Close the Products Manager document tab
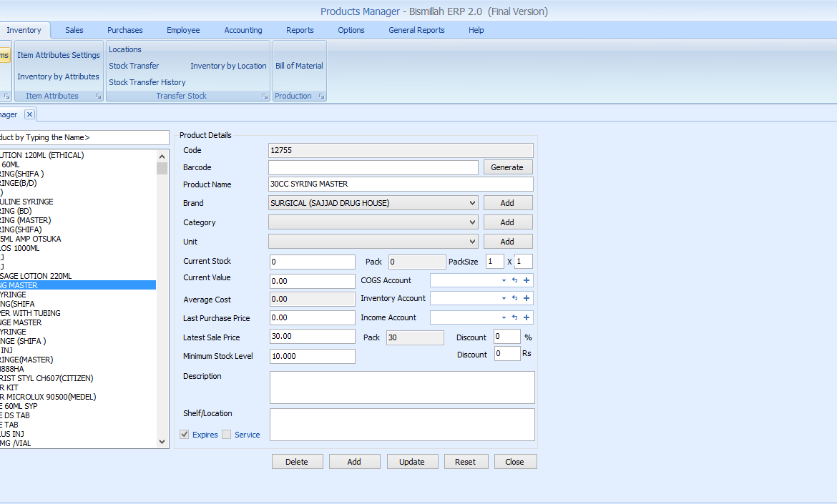 29,114
